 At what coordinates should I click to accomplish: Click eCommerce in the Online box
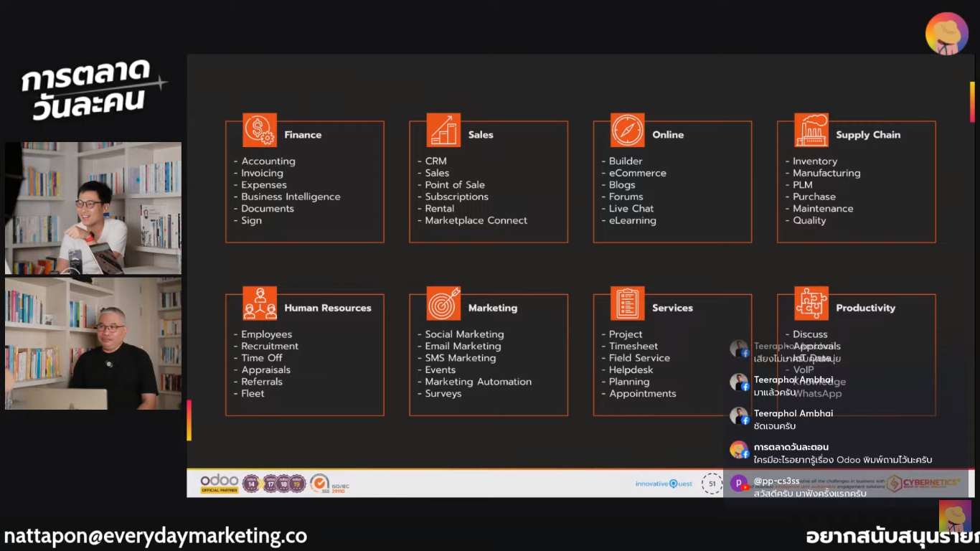point(637,173)
